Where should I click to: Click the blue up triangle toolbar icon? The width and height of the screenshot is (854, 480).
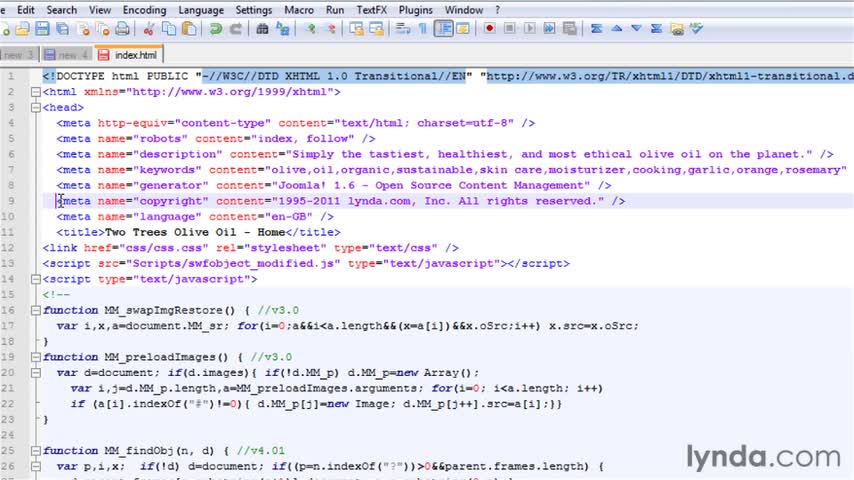(617, 29)
